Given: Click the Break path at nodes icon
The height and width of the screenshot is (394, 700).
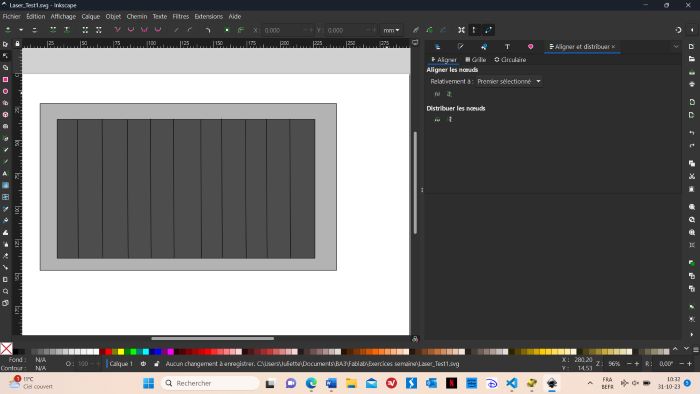Looking at the screenshot, I should [x=67, y=30].
